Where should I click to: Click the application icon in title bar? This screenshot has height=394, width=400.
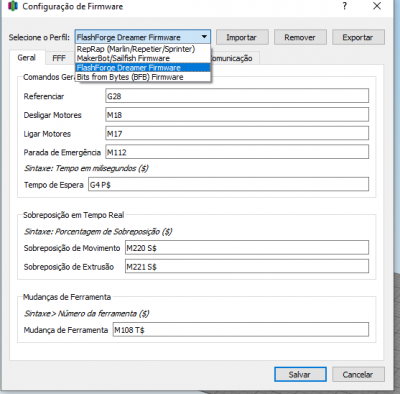coord(12,6)
